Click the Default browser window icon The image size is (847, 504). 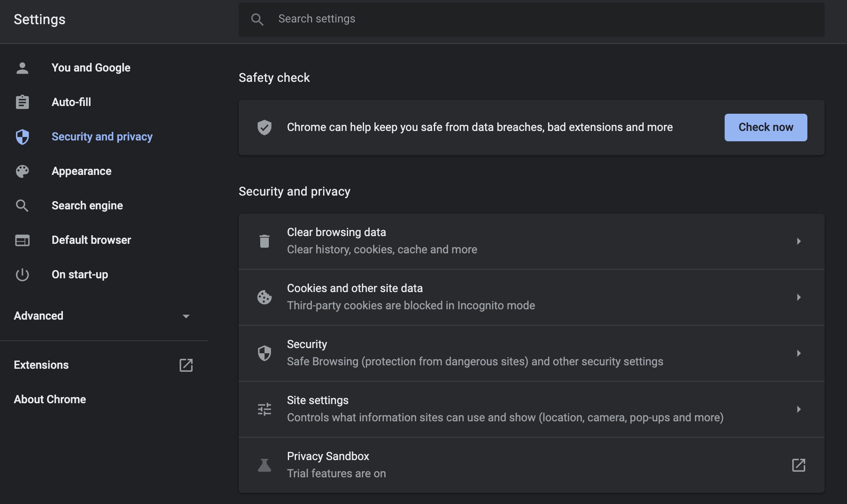(x=22, y=240)
